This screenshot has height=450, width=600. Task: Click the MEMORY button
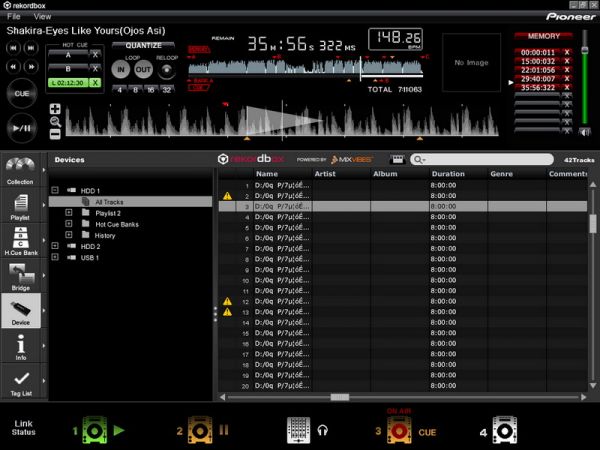click(x=543, y=36)
